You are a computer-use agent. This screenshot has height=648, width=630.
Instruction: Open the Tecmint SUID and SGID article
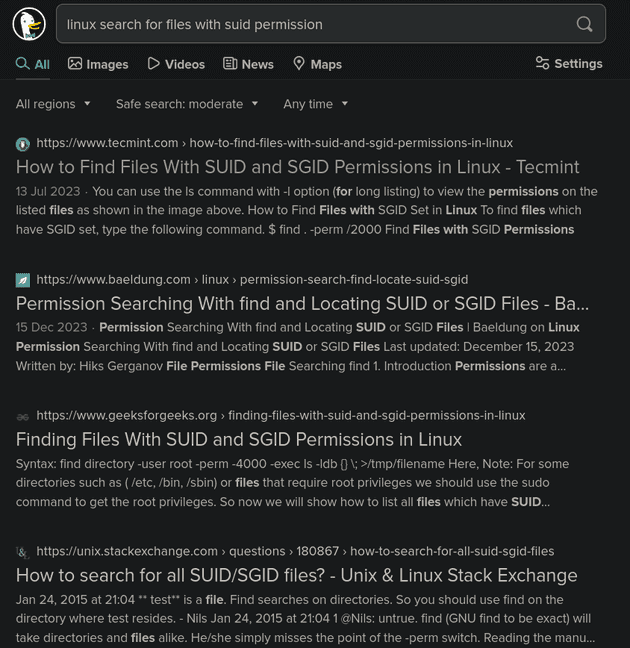pos(297,167)
